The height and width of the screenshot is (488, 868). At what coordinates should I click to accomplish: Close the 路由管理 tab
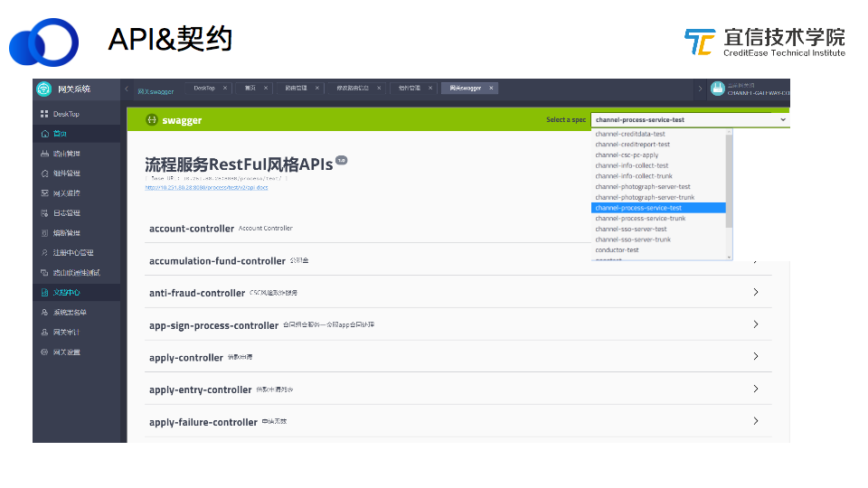(x=317, y=88)
